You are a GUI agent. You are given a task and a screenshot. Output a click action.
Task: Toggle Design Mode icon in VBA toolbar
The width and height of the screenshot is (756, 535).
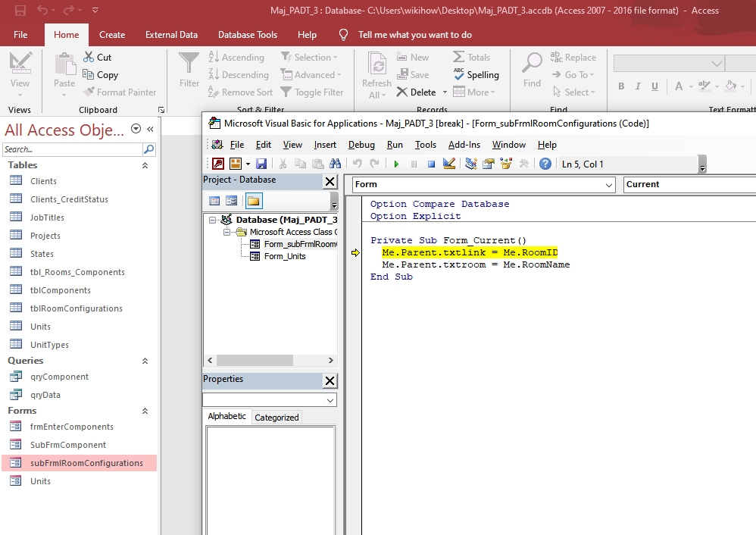(449, 164)
